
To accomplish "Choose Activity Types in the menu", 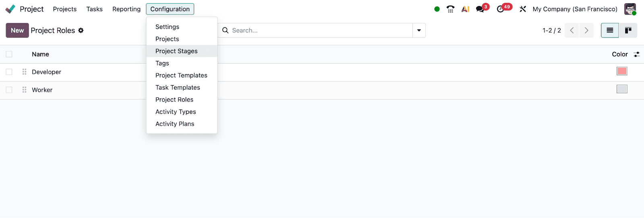I will pyautogui.click(x=175, y=112).
